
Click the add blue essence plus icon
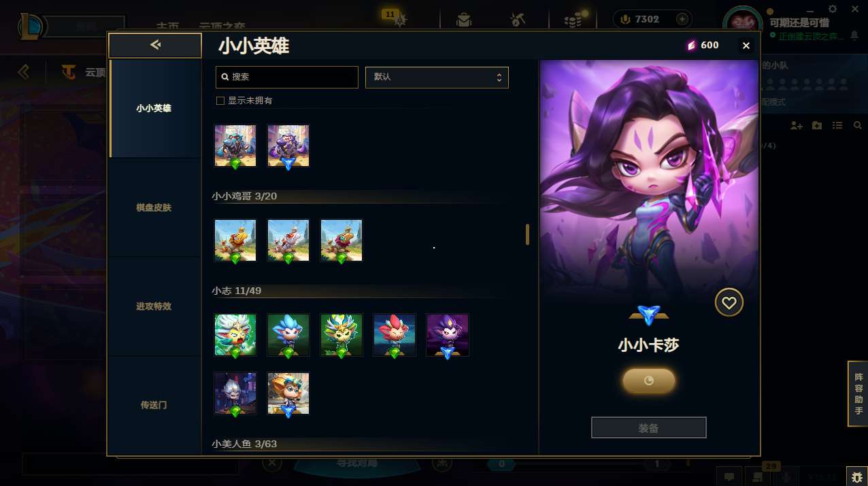(682, 19)
